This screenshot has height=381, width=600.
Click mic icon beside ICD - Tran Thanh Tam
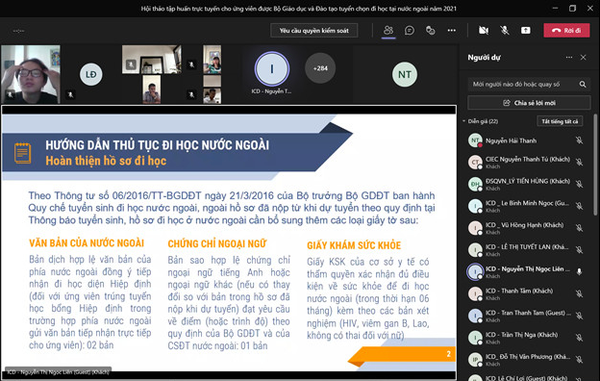click(x=579, y=316)
